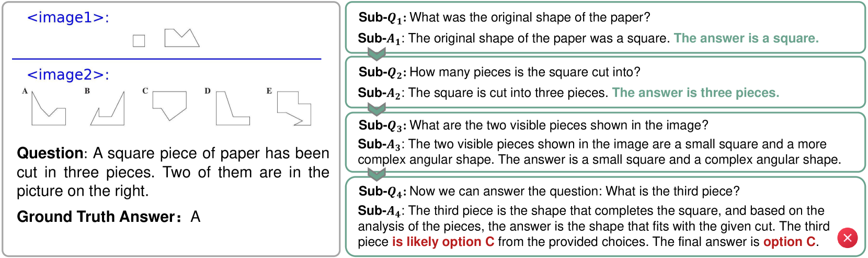Image resolution: width=868 pixels, height=258 pixels.
Task: Click the green arrow between Sub-Q1 and Sub-Q2
Action: [376, 54]
